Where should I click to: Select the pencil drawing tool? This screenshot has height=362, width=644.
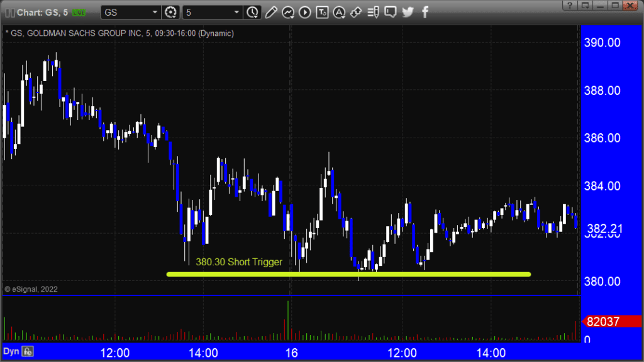pos(270,13)
